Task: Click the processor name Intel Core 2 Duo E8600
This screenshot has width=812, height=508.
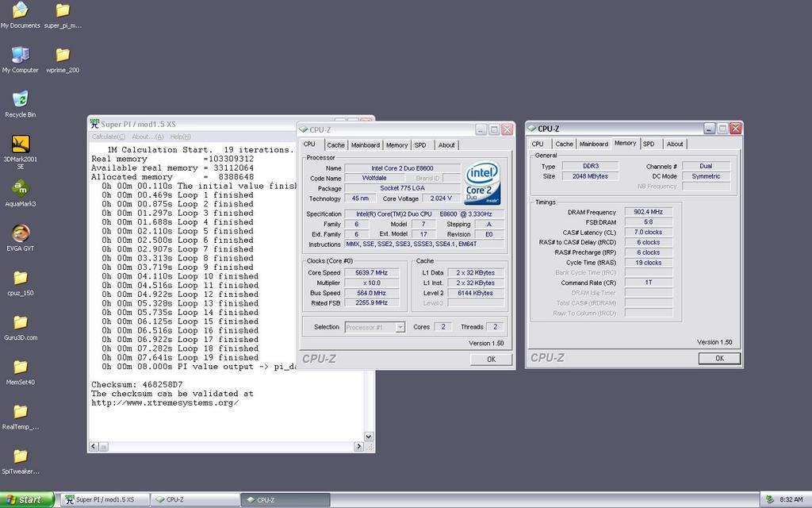Action: (x=402, y=168)
